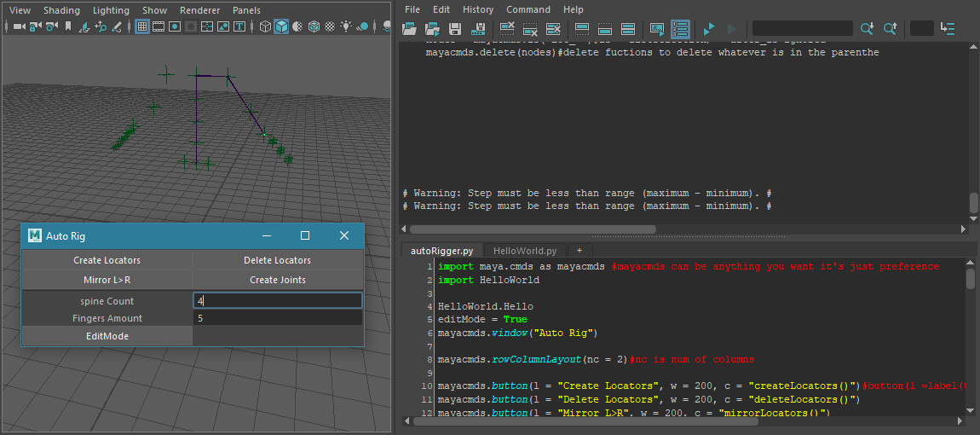980x435 pixels.
Task: Click Clear History icon in Script Editor
Action: [507, 29]
